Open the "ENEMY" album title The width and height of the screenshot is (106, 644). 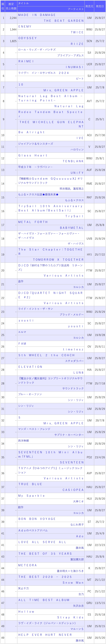tap(25, 26)
